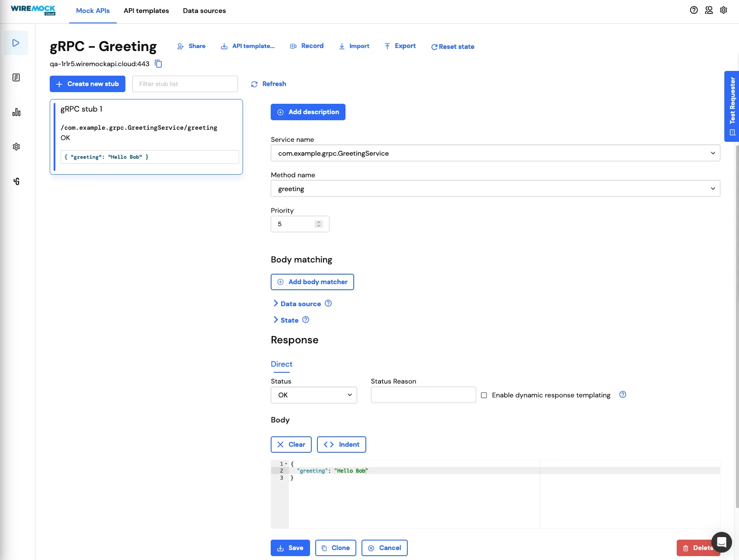
Task: Refresh the stub list
Action: tap(269, 84)
